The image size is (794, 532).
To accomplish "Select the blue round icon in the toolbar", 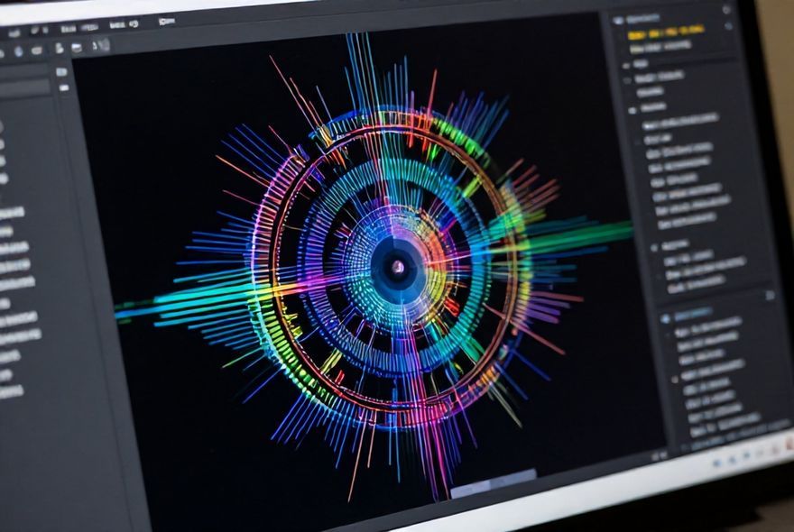I will click(x=19, y=50).
